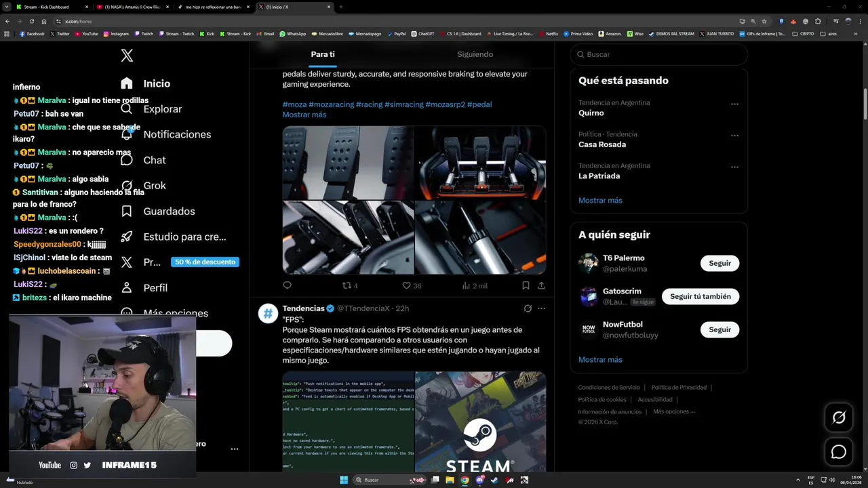
Task: Follow T6 Palermo
Action: [719, 263]
